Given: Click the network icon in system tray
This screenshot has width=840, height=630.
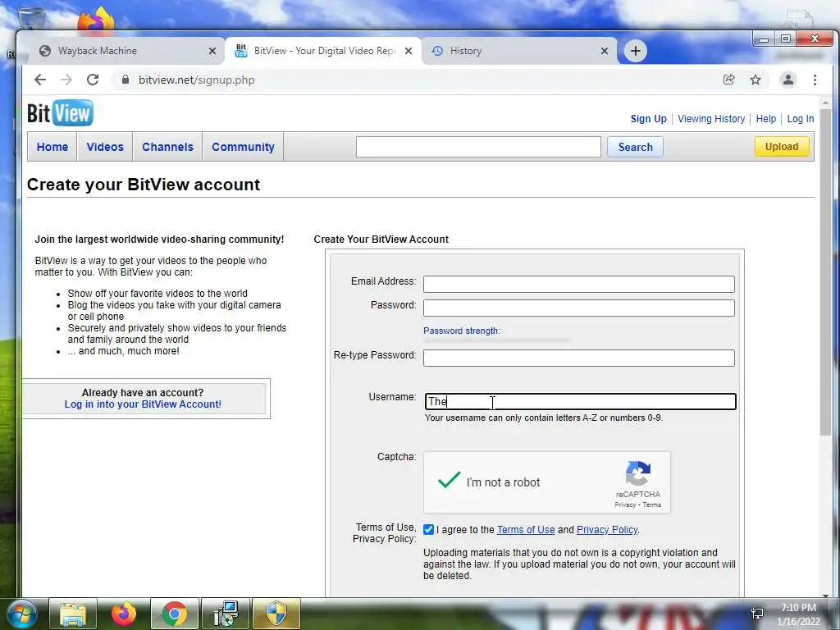Looking at the screenshot, I should pos(757,614).
